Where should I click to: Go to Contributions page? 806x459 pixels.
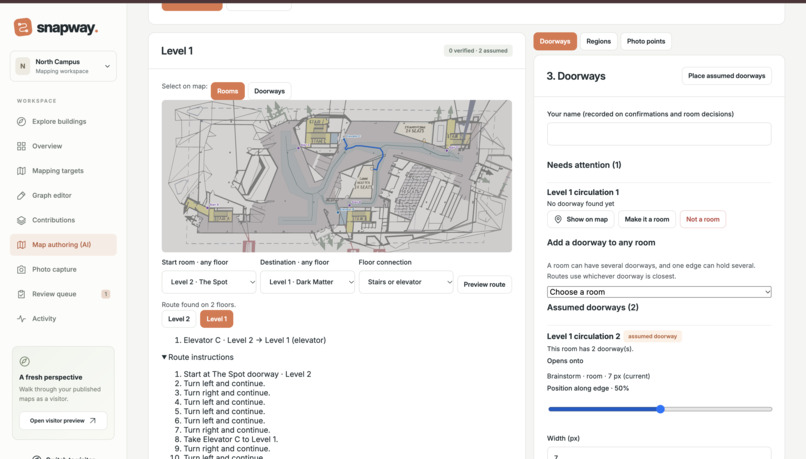(x=63, y=220)
